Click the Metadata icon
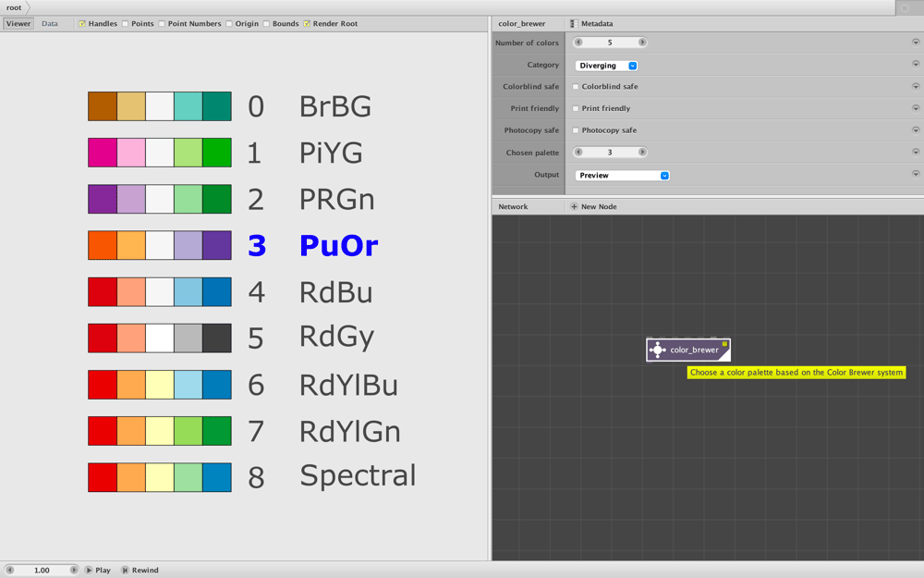This screenshot has height=578, width=924. [574, 24]
